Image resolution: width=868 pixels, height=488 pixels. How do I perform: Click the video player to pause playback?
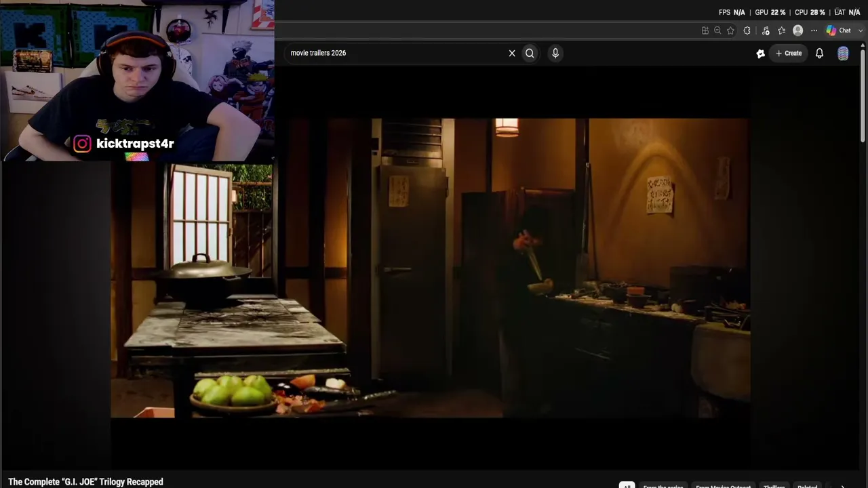click(x=431, y=268)
